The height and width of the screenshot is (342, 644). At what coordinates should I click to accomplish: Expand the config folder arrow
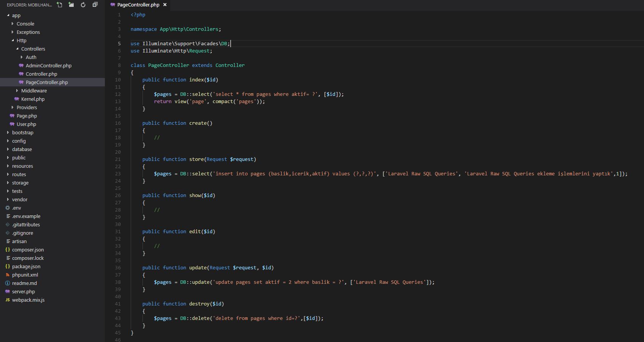point(8,141)
